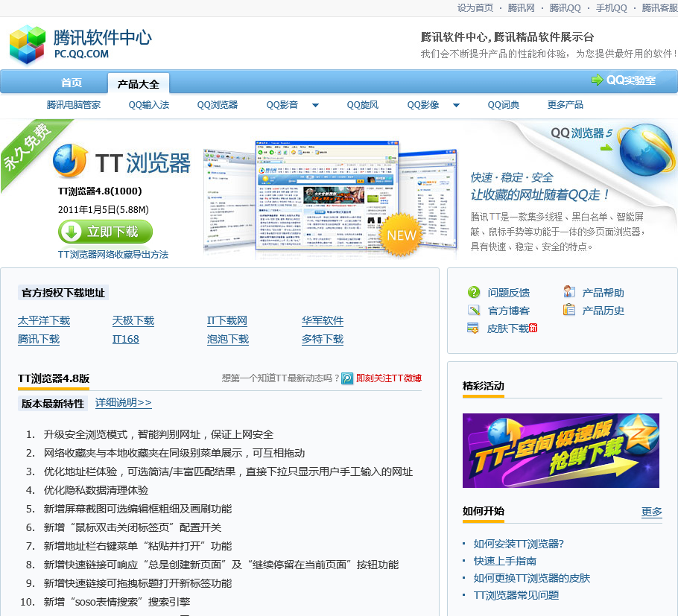Open the 产品历史 link
This screenshot has height=616, width=678.
(x=603, y=311)
